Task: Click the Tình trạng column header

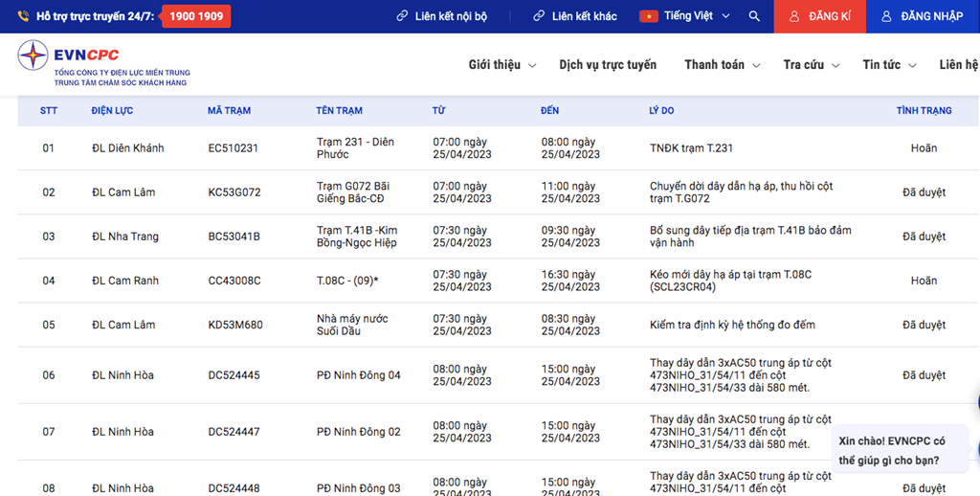Action: click(924, 111)
